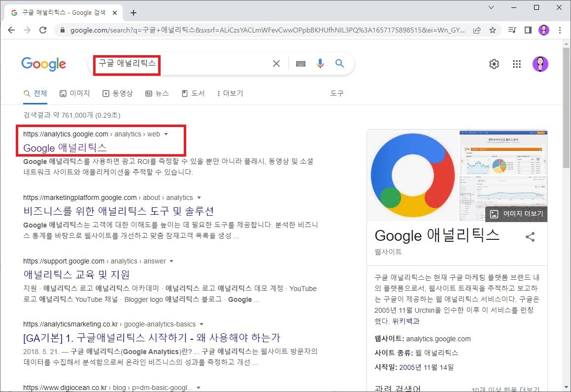Select the 전체 results tab
The height and width of the screenshot is (392, 571).
[35, 94]
